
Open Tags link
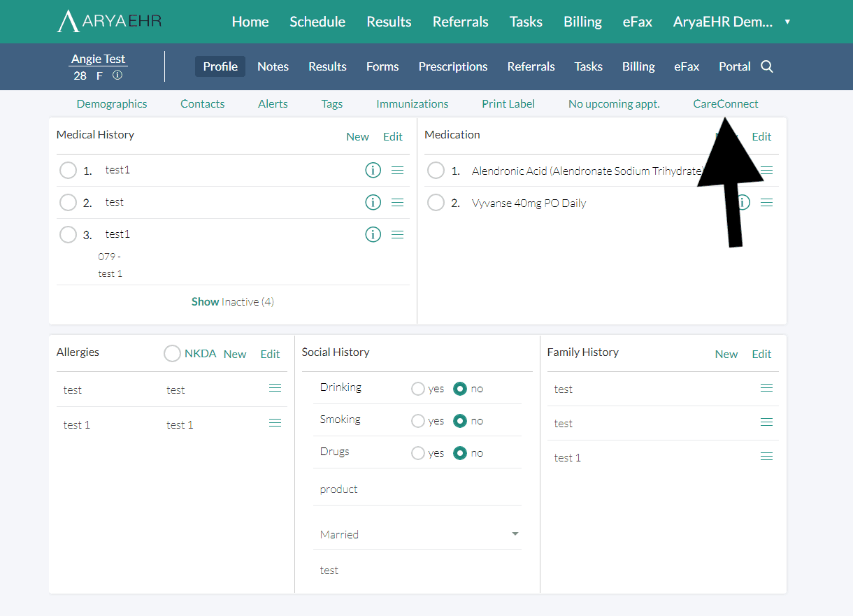(332, 103)
